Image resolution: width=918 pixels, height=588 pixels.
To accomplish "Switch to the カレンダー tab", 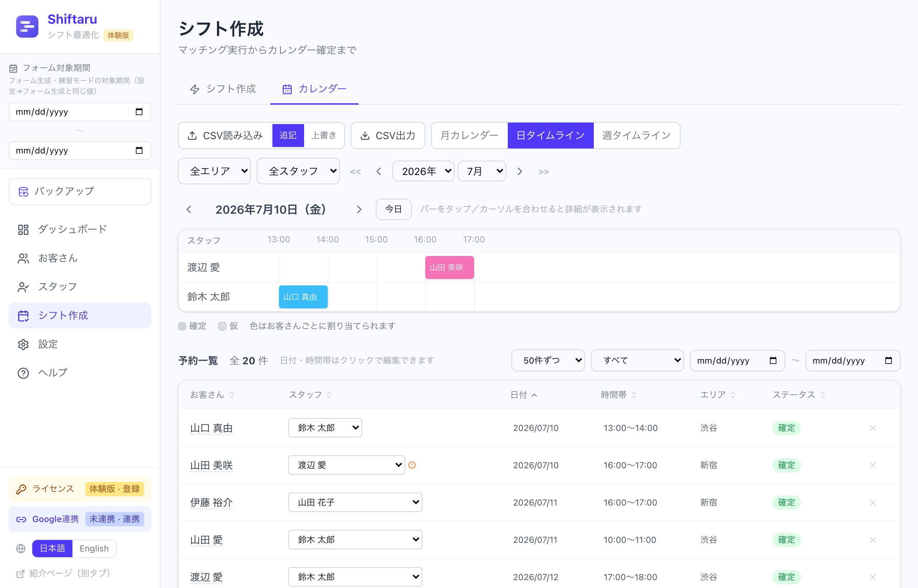I will tap(314, 89).
